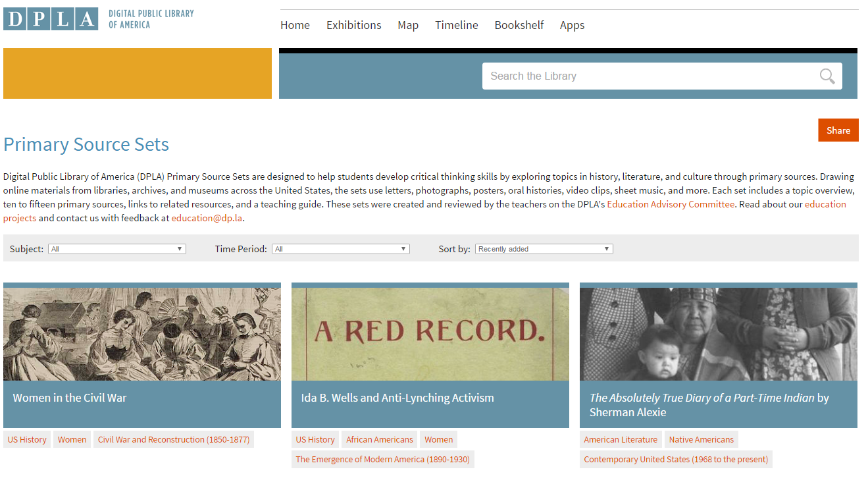Select Women tag under Civil War set
868x486 pixels.
[72, 439]
